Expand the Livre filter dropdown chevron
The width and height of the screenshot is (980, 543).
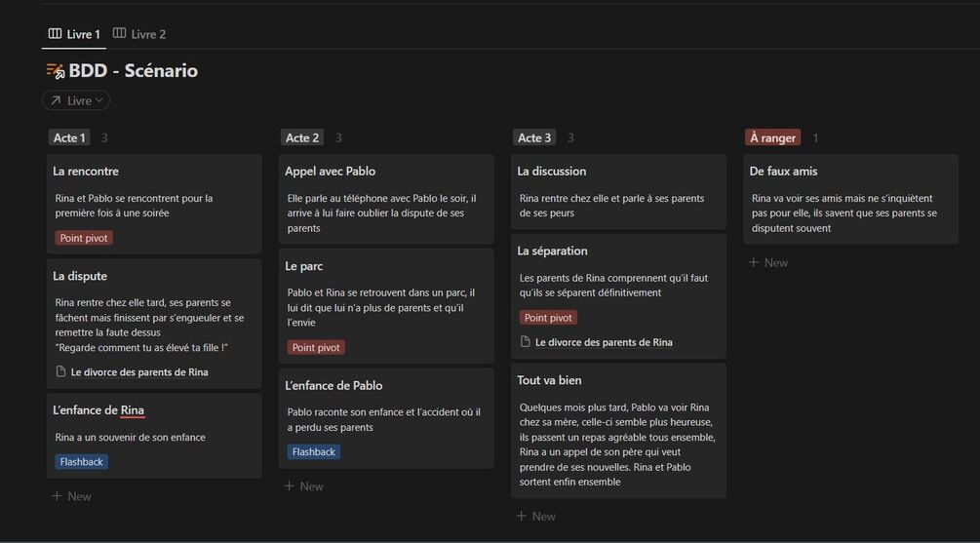[99, 100]
